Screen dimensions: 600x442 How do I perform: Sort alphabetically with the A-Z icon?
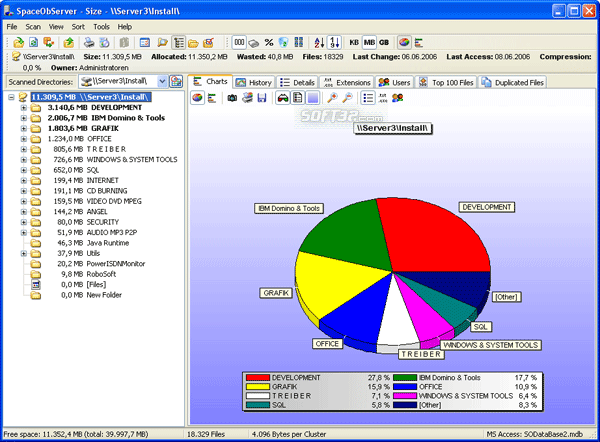coord(319,42)
